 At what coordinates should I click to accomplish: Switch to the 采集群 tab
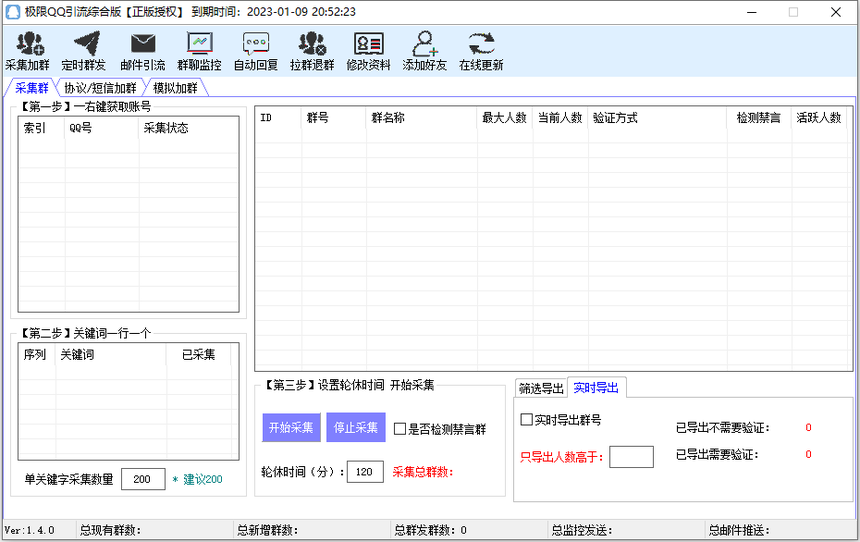point(31,88)
